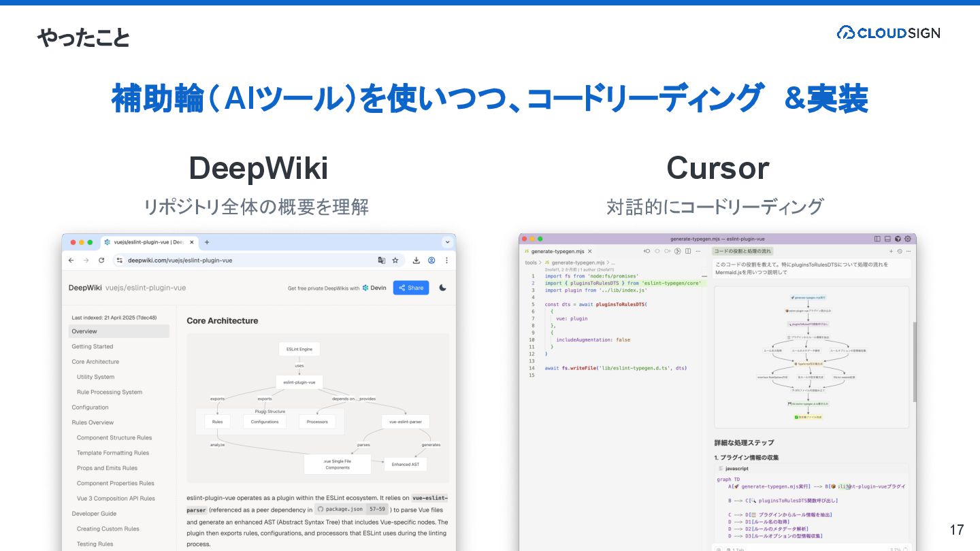This screenshot has width=980, height=551.
Task: Click split editor icon in Cursor
Action: [688, 251]
